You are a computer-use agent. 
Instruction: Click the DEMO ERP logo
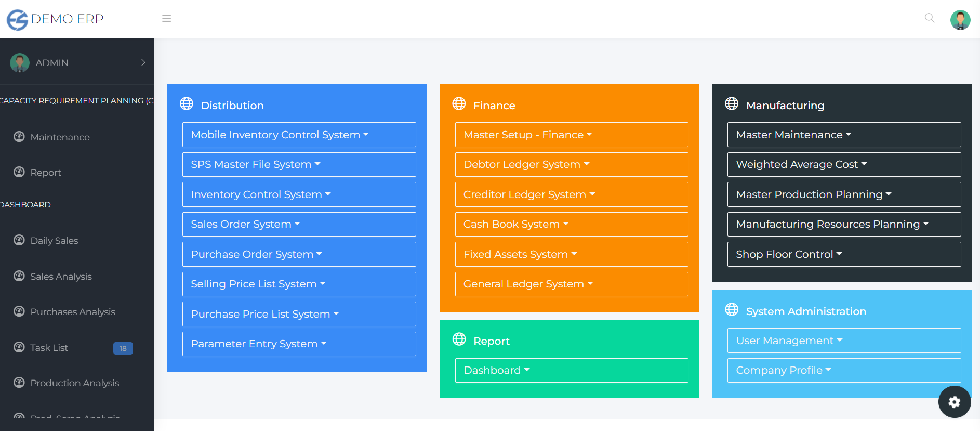coord(55,19)
